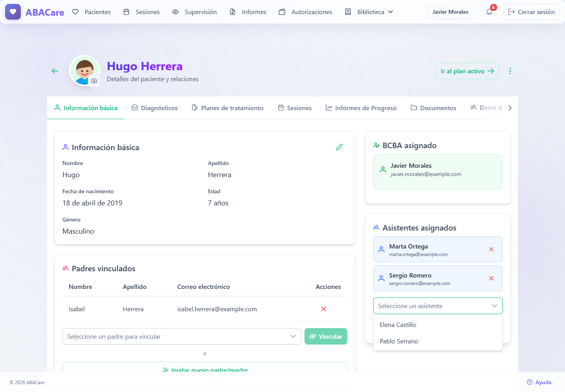Switch to the Planes de tratamiento tab

[x=228, y=108]
